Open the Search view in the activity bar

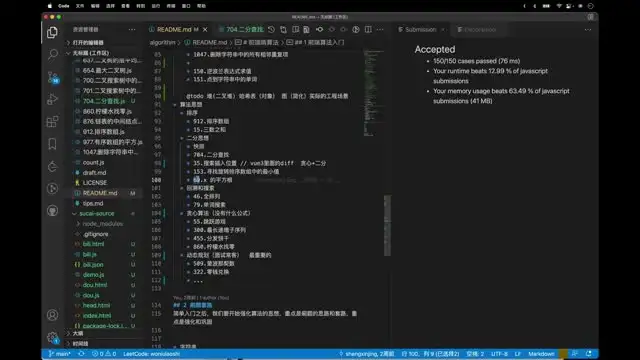pyautogui.click(x=52, y=54)
